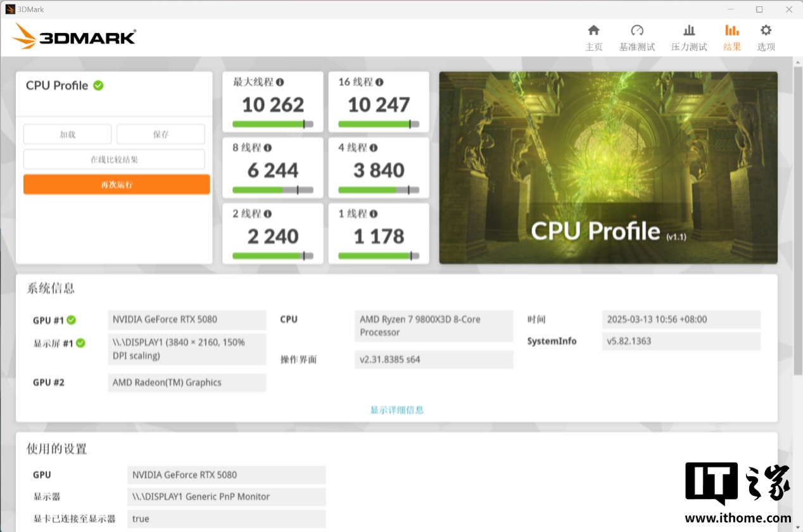Click info icon beside 16 线程
This screenshot has width=803, height=532.
point(379,82)
